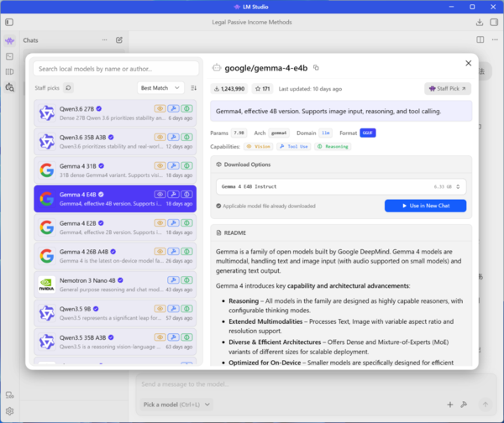The image size is (504, 423).
Task: Open the sort and filter options icon
Action: click(x=193, y=87)
